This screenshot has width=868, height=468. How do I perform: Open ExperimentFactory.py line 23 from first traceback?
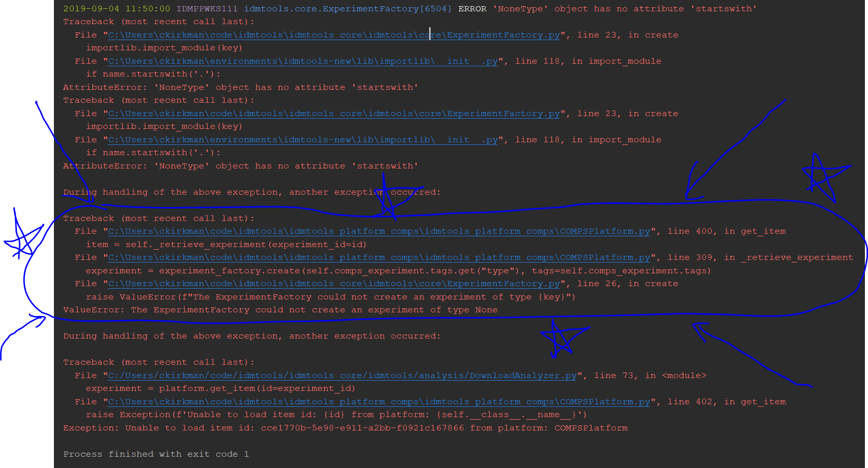click(333, 34)
